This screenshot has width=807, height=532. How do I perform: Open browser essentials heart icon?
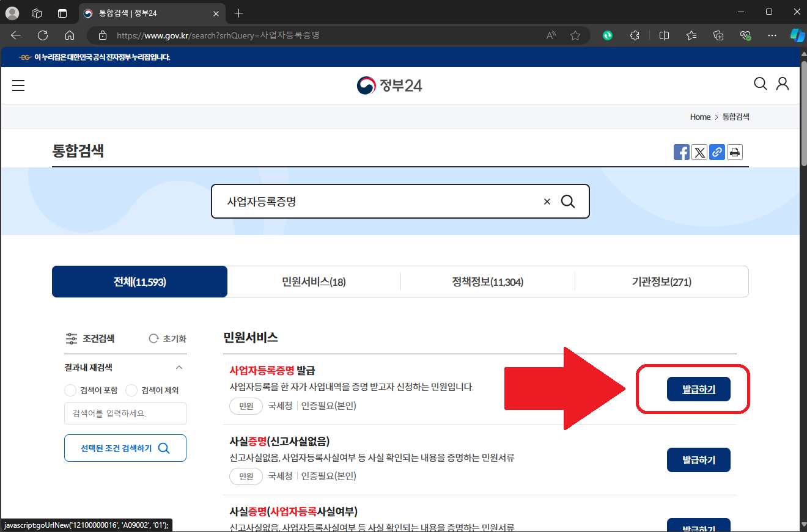tap(745, 35)
